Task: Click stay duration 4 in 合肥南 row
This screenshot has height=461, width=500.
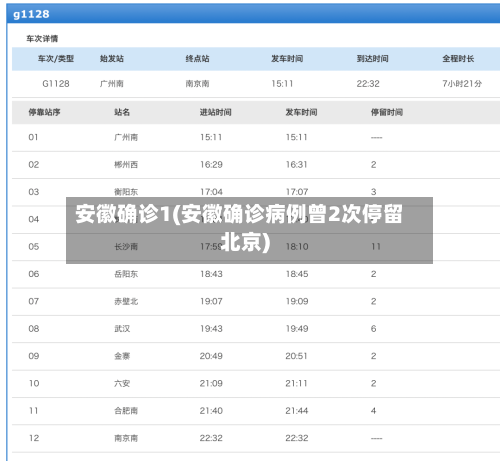Action: [x=373, y=410]
